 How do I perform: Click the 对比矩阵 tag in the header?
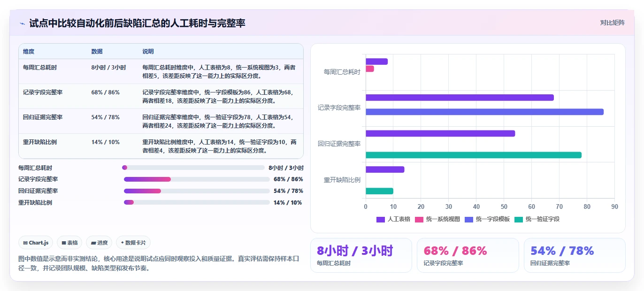612,23
